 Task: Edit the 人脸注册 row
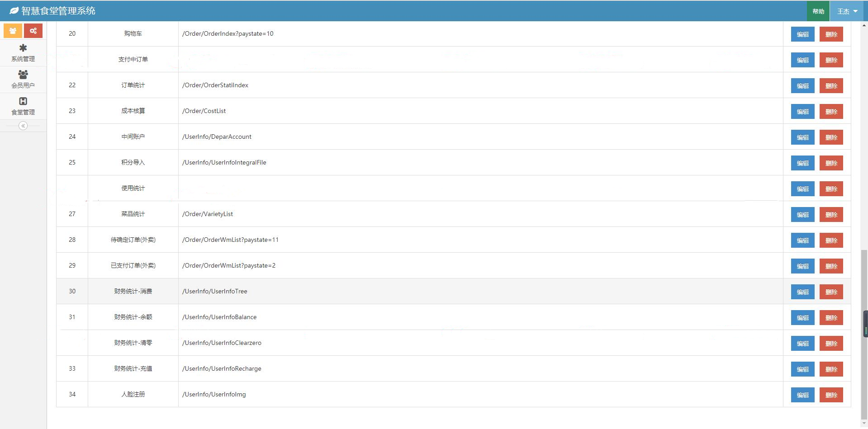click(x=802, y=395)
